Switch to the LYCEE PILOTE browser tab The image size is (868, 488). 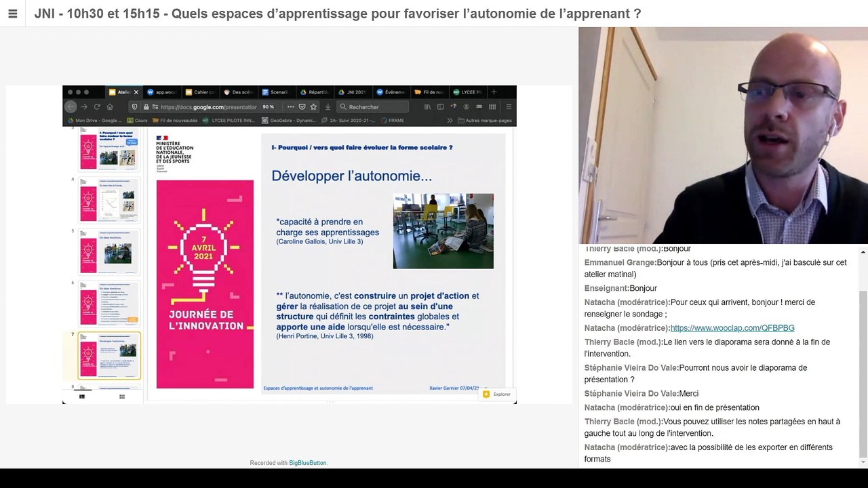point(467,91)
